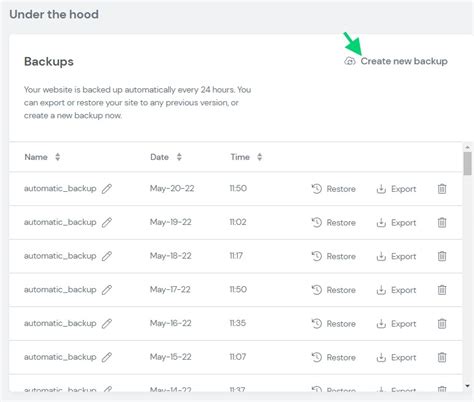This screenshot has height=402, width=474.
Task: Sort backups using Date sort arrows
Action: click(179, 157)
